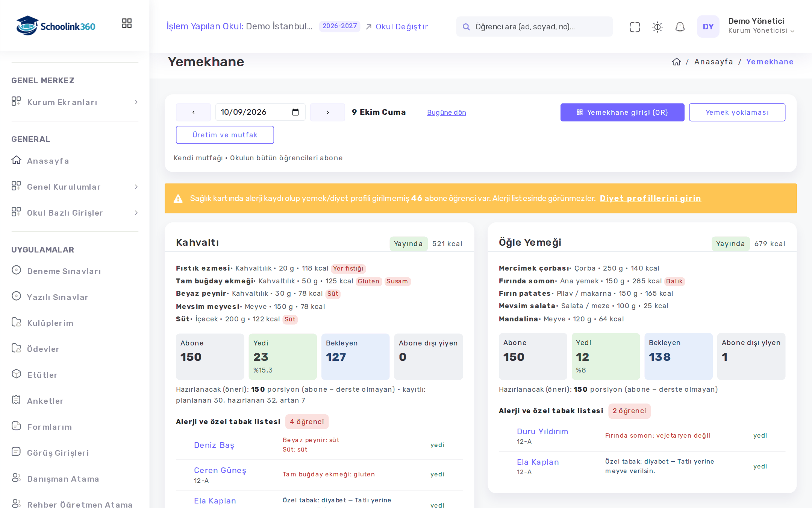Click the warning triangle icon in alert
The width and height of the screenshot is (812, 508).
178,199
